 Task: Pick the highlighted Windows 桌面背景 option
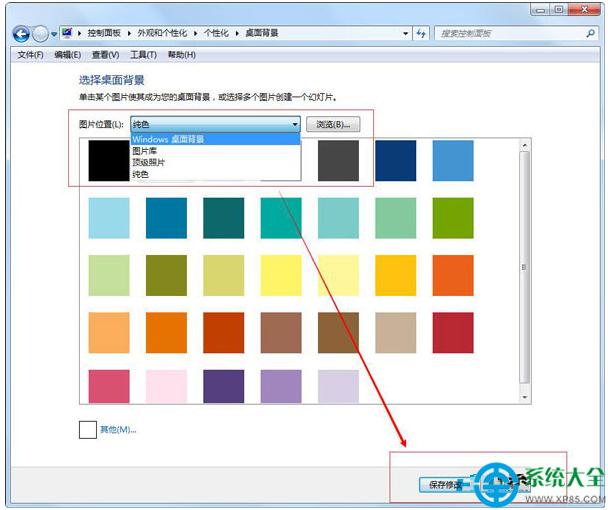(x=168, y=140)
